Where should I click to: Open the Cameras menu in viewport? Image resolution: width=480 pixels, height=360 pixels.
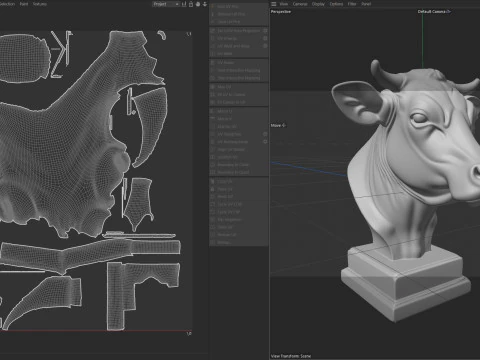coord(300,4)
